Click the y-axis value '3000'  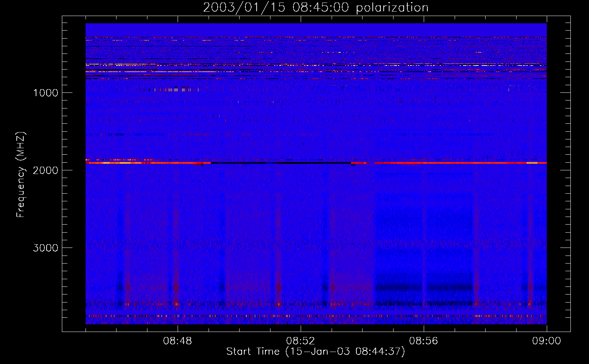tap(46, 248)
